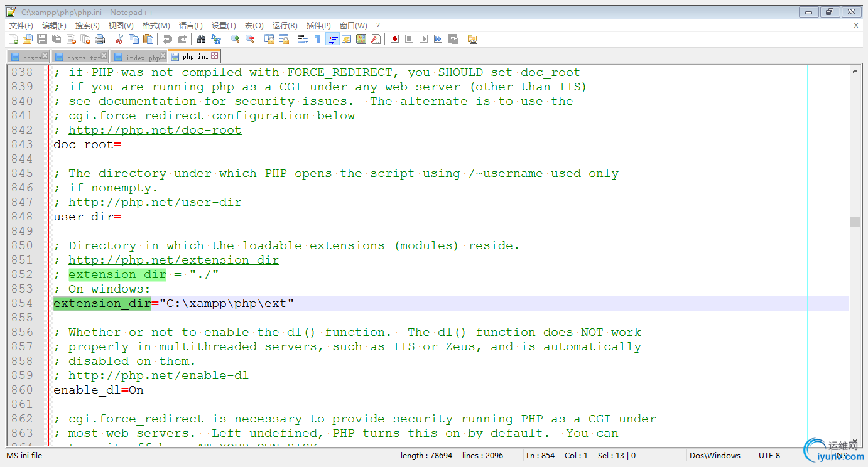Open the user-defined language icon

tap(346, 39)
